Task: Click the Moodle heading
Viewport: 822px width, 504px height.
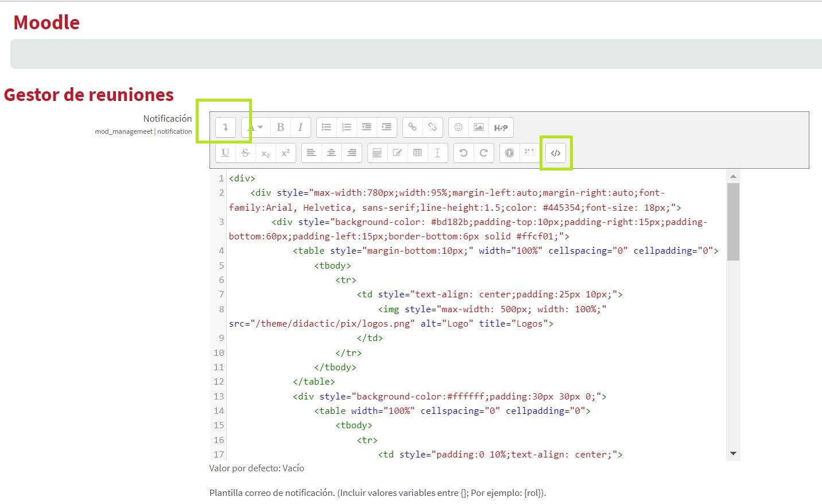Action: [46, 22]
